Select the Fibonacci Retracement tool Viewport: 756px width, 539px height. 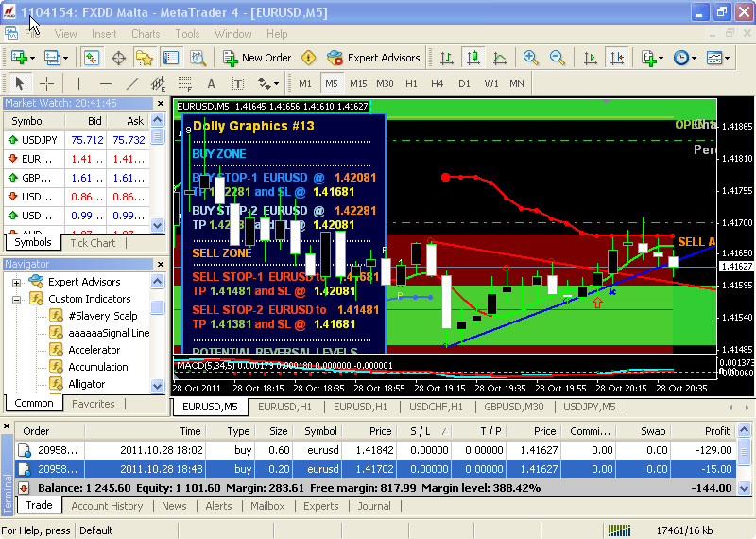point(184,83)
